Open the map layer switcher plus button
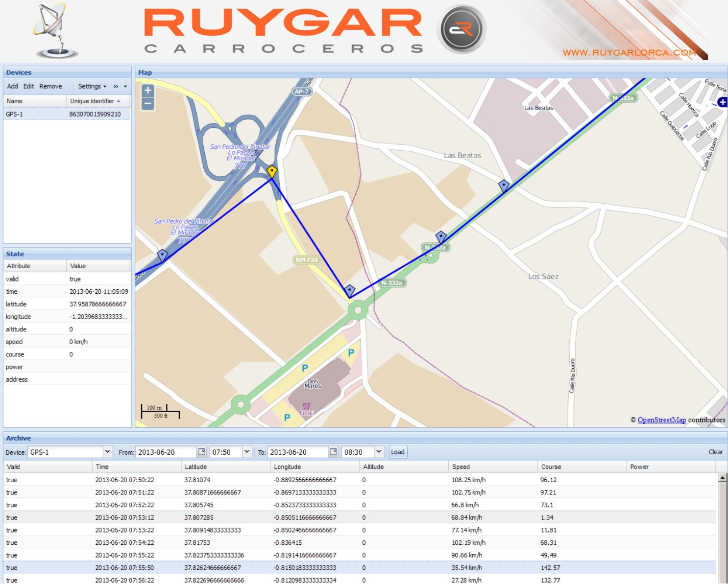This screenshot has height=584, width=728. (722, 102)
